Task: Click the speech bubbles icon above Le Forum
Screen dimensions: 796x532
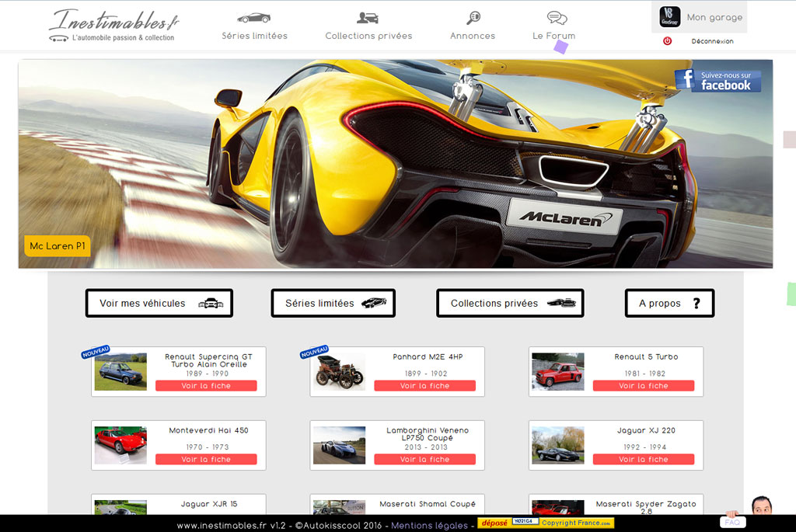Action: tap(557, 19)
